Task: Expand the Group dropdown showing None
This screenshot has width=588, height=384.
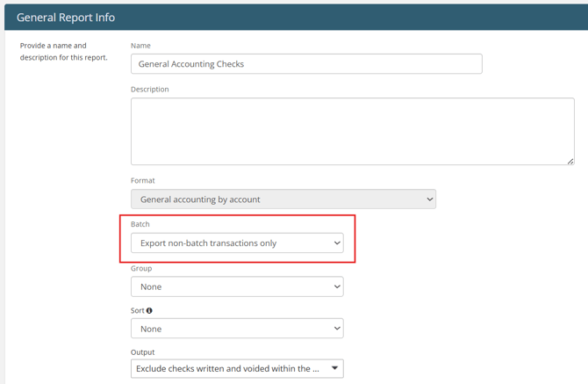Action: [x=237, y=286]
